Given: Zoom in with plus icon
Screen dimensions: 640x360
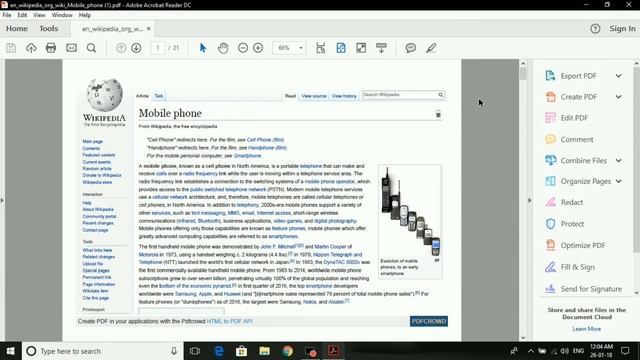Looking at the screenshot, I should (x=258, y=48).
